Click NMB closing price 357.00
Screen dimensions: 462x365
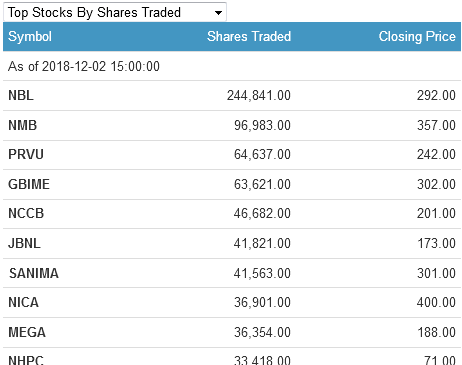click(436, 125)
